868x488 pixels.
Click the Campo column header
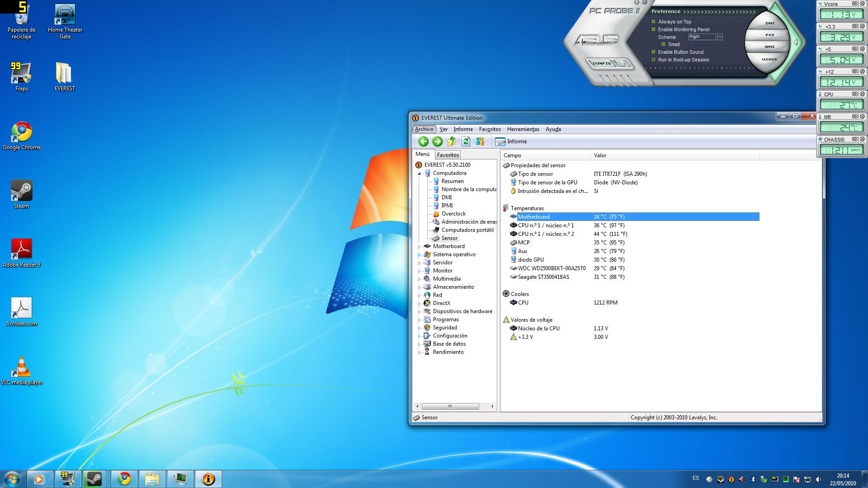coord(546,155)
